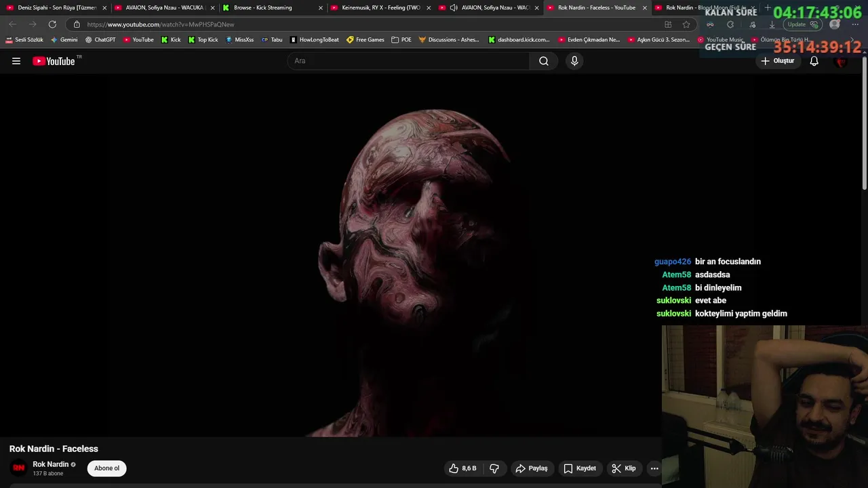
Task: Click the YouTube search input field
Action: 409,61
